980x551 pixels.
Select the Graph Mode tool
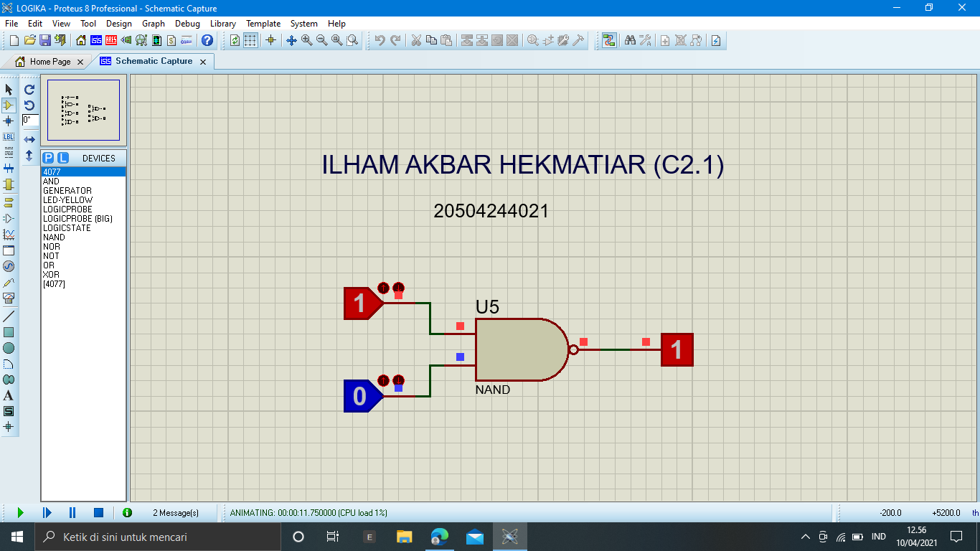[9, 234]
